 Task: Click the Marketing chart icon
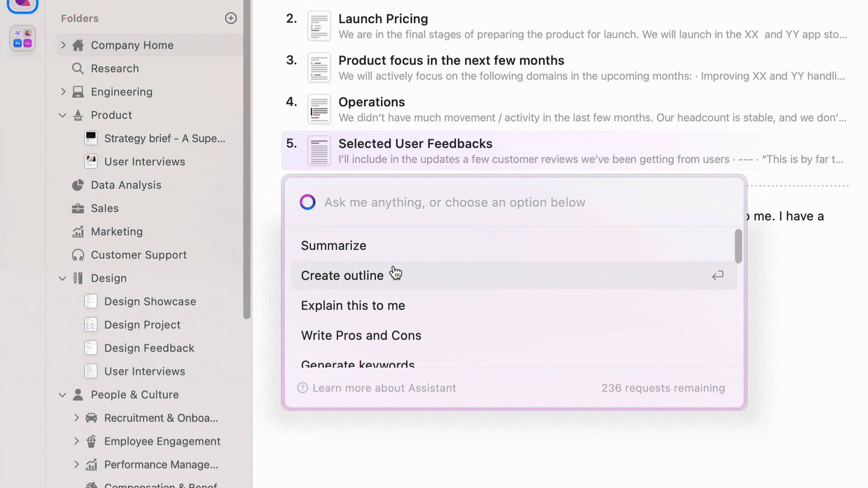pyautogui.click(x=78, y=232)
